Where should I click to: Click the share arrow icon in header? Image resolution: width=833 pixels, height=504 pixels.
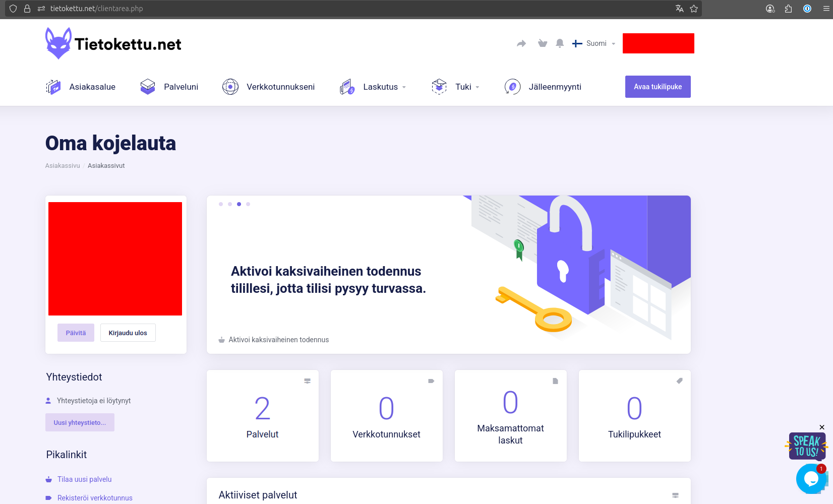[521, 44]
